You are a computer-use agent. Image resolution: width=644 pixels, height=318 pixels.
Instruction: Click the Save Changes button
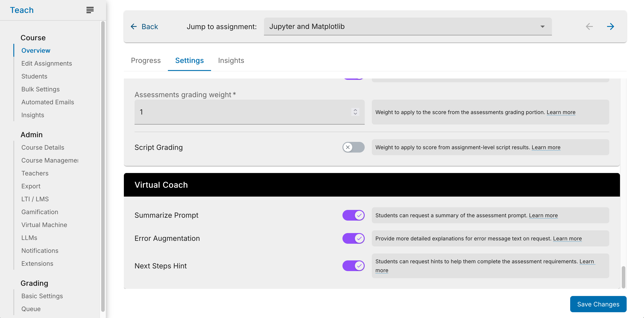pos(598,304)
